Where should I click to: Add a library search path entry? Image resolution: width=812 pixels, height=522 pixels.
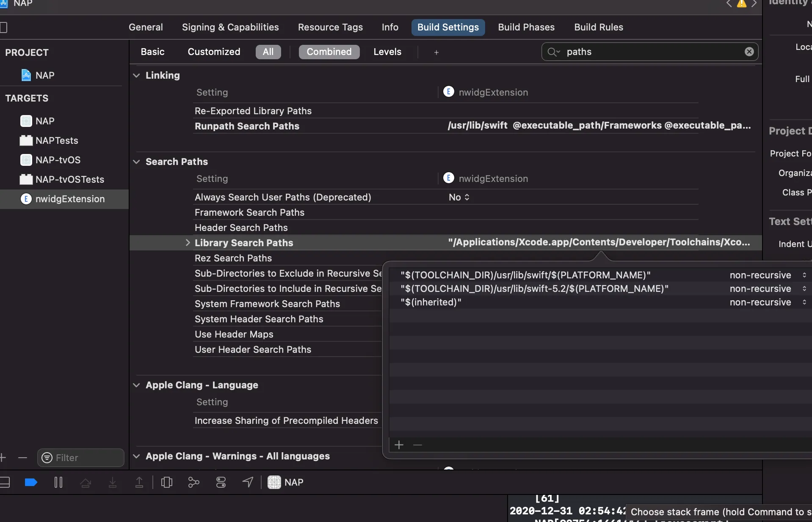pos(399,445)
